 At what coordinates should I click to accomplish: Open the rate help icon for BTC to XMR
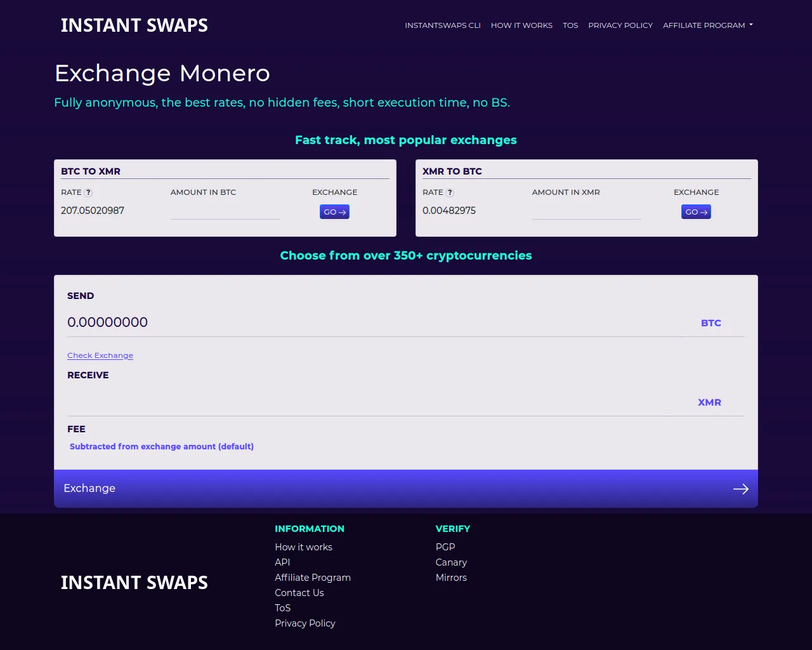[89, 193]
